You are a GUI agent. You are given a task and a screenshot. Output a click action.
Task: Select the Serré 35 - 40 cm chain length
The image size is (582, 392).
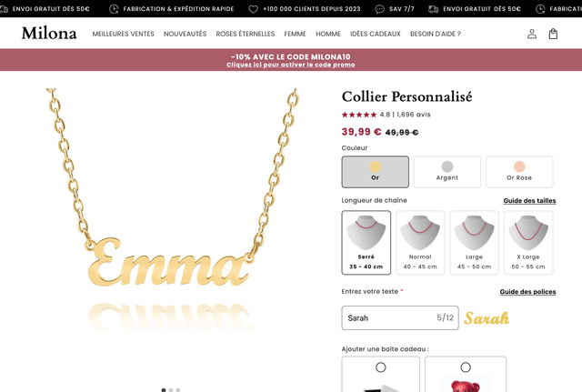366,243
